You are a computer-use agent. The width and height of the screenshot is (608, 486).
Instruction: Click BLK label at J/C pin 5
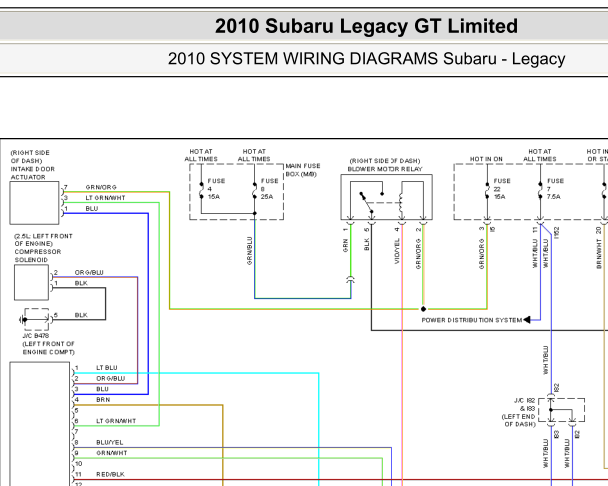point(81,315)
